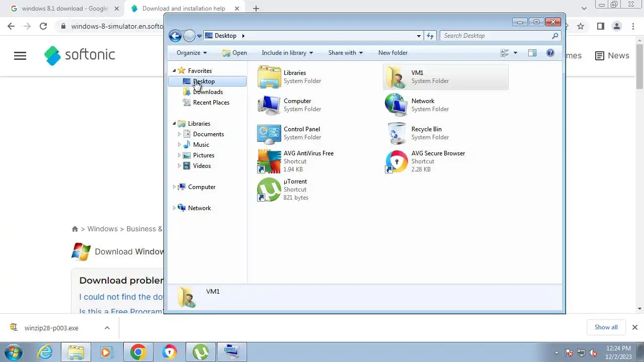The width and height of the screenshot is (644, 362).
Task: Expand the Music library node
Action: 179,145
